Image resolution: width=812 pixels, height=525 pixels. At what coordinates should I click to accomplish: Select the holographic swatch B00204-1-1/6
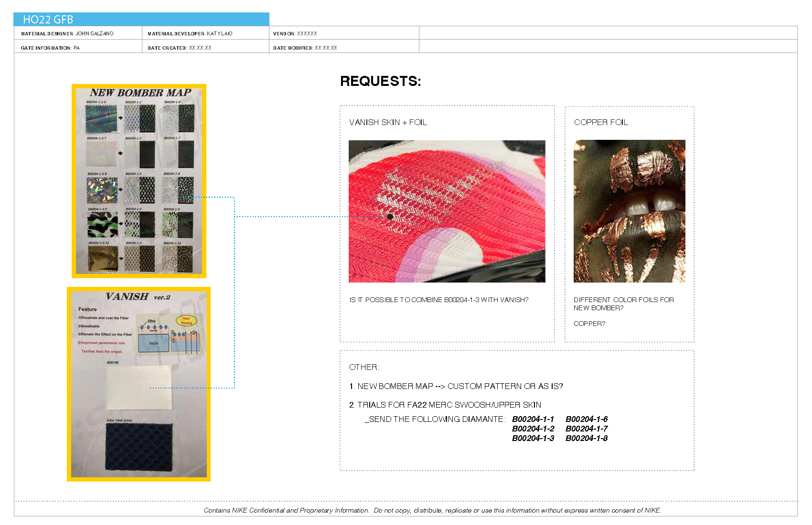[x=101, y=119]
